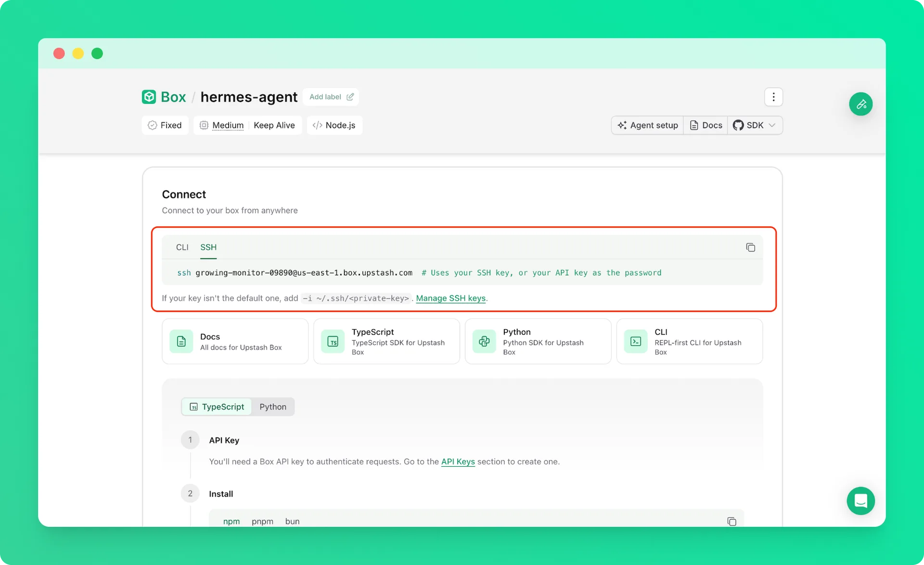The width and height of the screenshot is (924, 565).
Task: Select the npm install tab
Action: [231, 521]
